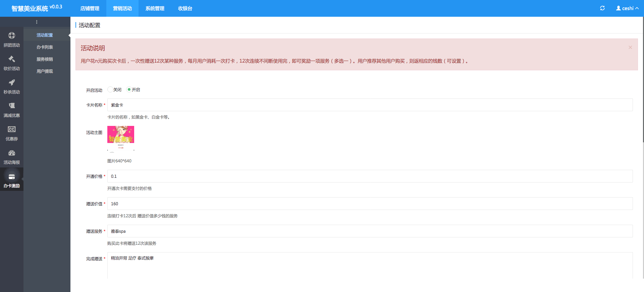
Task: Open the 满减优惠 discount icon
Action: click(12, 106)
